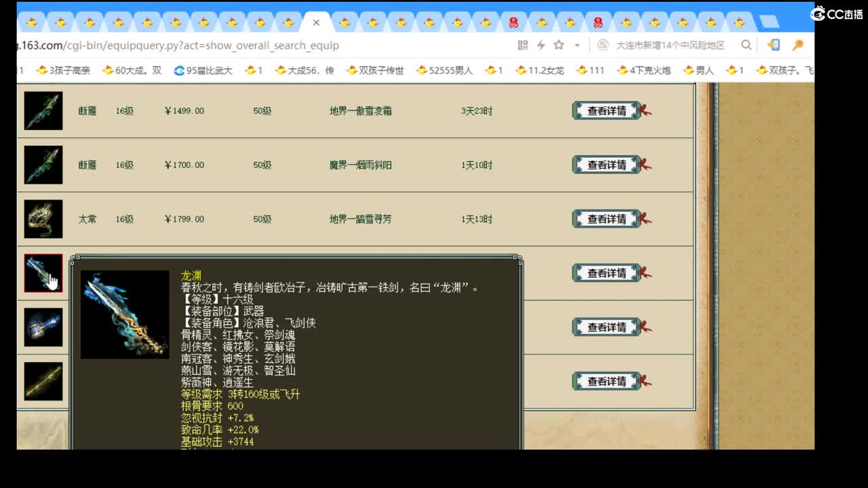
Task: Focus the search box showing 大连市新增14个中风险地区
Action: pos(670,45)
